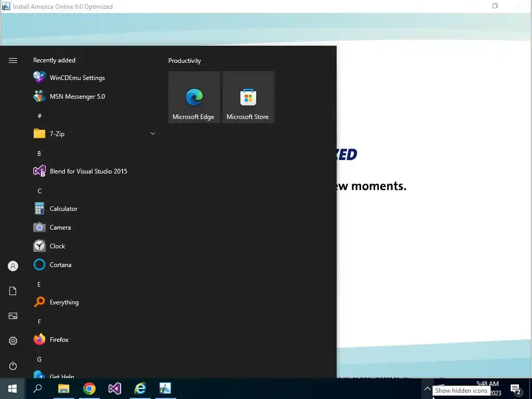Open the 7-Zip folder entry
The image size is (532, 399).
click(95, 134)
